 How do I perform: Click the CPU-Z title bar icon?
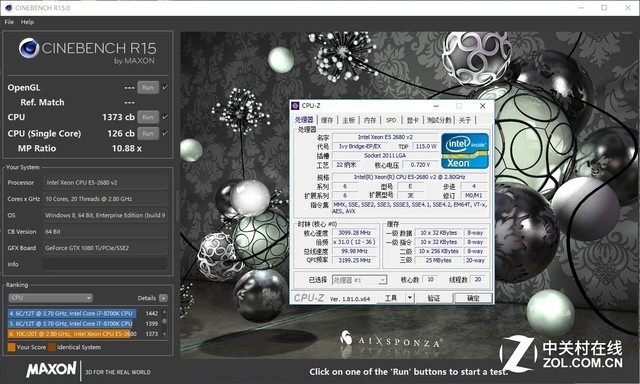coord(296,106)
